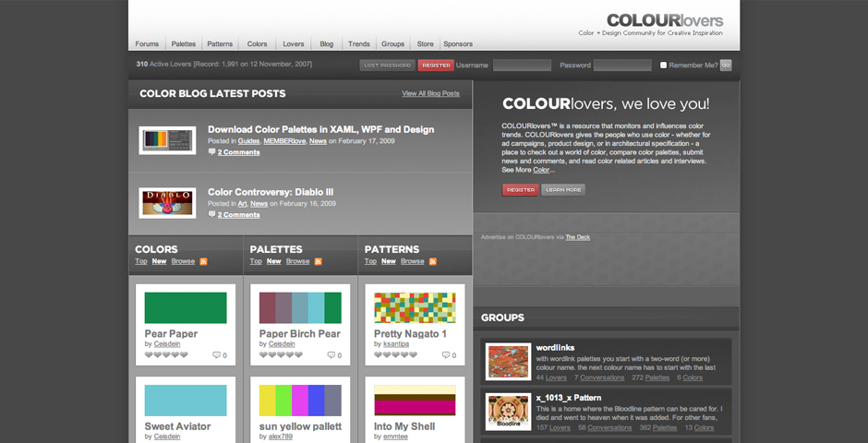Screen dimensions: 868x443
Task: Open the Into My Shell pattern thumbnail
Action: (415, 401)
